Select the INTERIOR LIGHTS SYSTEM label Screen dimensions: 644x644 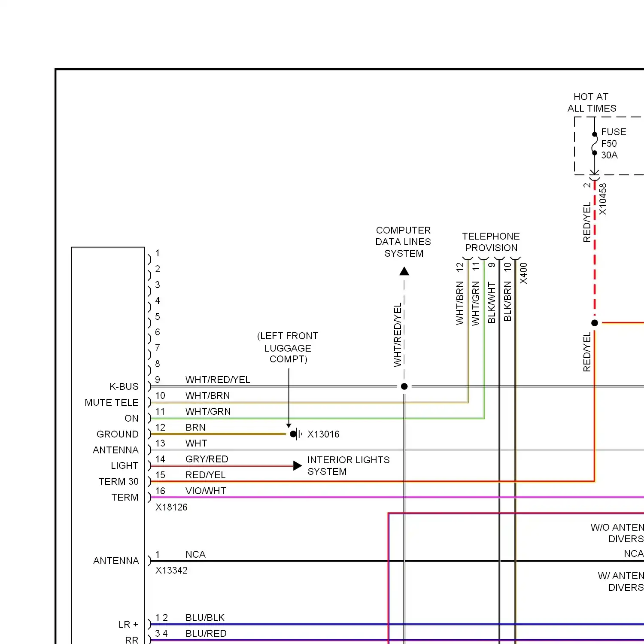(348, 466)
